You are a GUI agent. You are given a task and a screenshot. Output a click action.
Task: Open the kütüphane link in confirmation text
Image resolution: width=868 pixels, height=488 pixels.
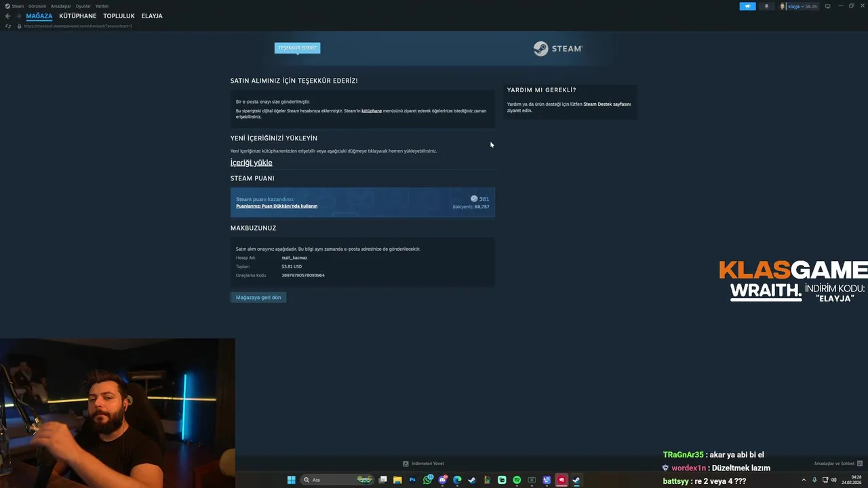[372, 110]
